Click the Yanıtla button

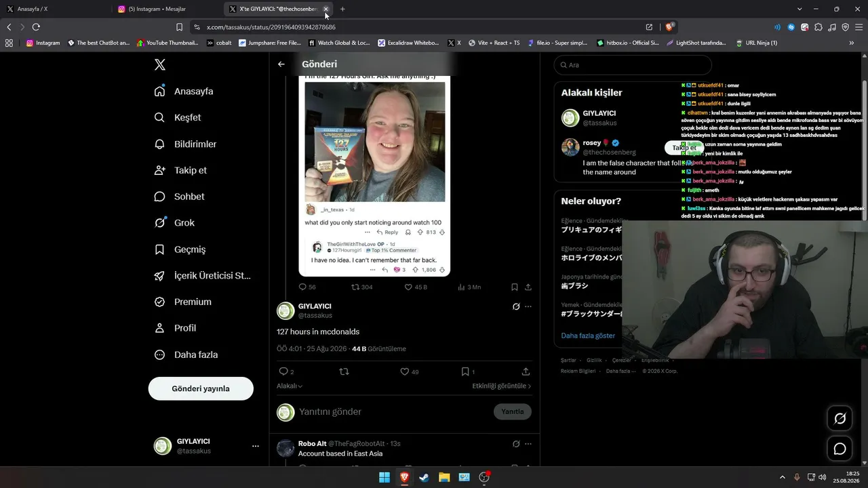[513, 411]
